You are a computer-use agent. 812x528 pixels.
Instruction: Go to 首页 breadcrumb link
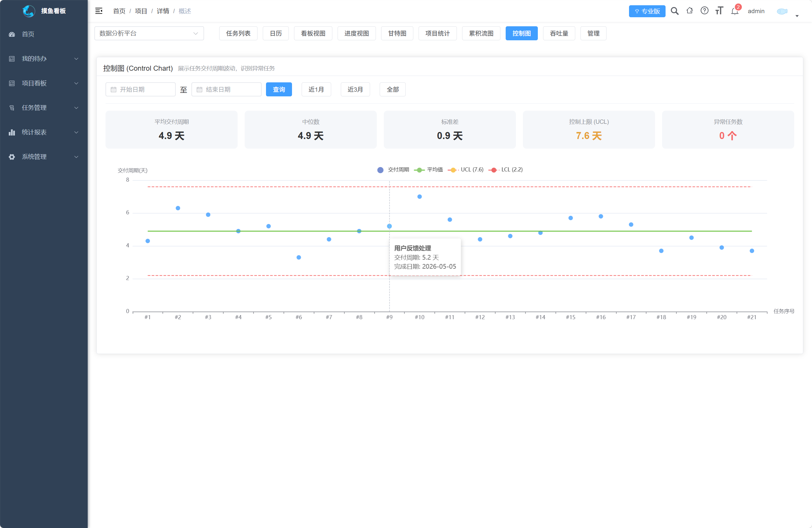coord(119,11)
